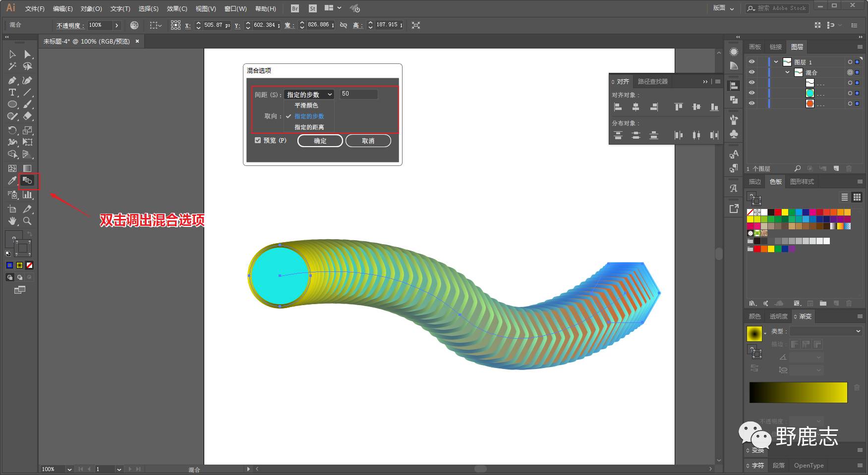
Task: Hide the 混合 layer visibility
Action: tap(752, 72)
